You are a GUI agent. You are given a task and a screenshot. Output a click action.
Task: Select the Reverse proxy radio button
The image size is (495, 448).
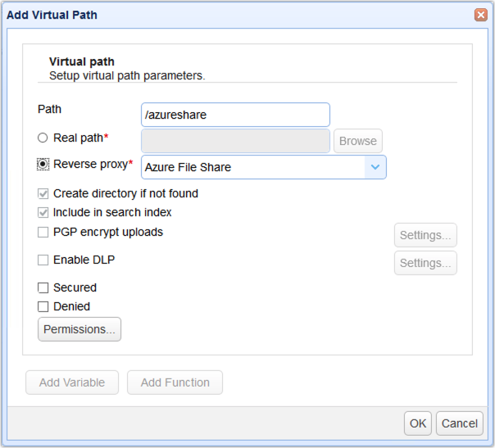coord(43,165)
